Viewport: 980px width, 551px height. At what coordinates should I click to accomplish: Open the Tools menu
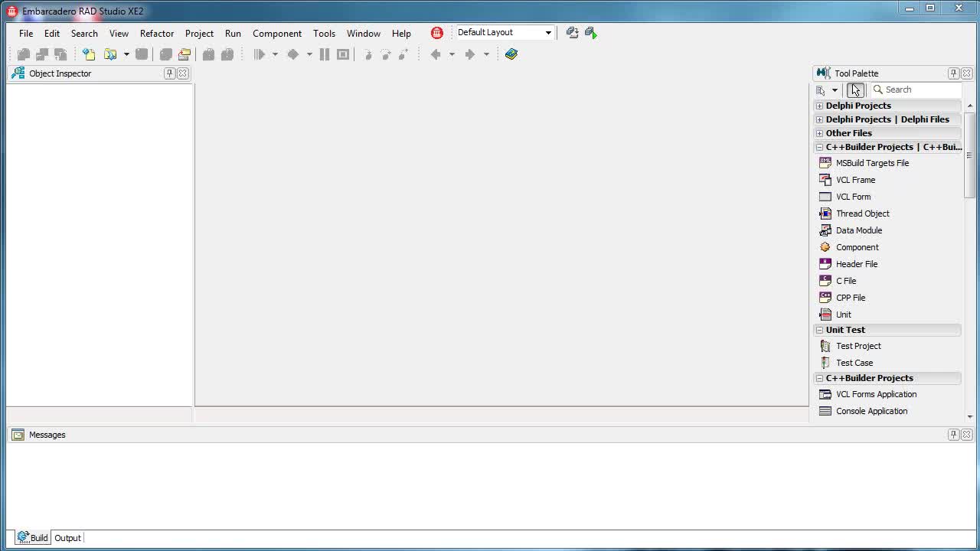click(324, 33)
